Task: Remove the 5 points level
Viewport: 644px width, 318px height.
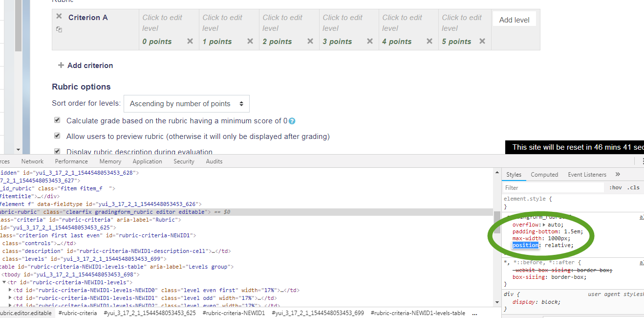Action: [x=482, y=41]
